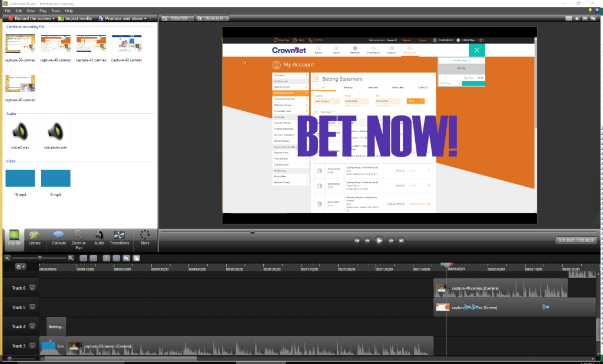The image size is (603, 364).
Task: Jump to the previous clip
Action: (357, 240)
